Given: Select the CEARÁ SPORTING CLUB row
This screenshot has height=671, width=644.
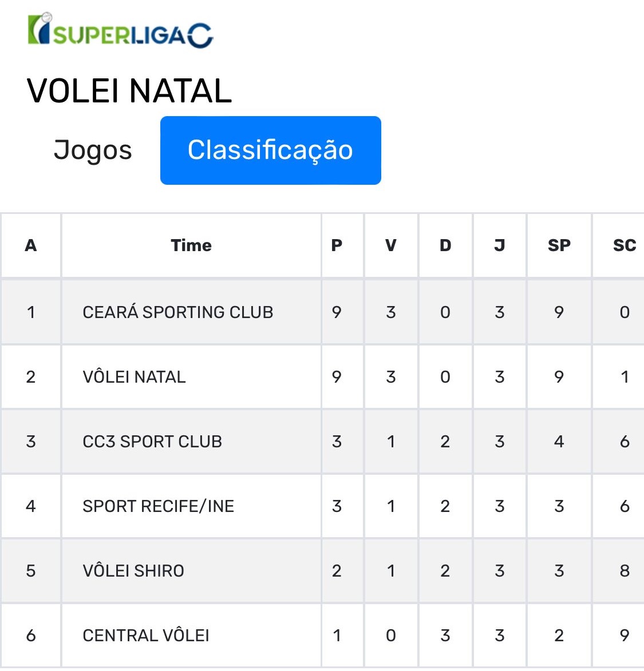Looking at the screenshot, I should [322, 312].
